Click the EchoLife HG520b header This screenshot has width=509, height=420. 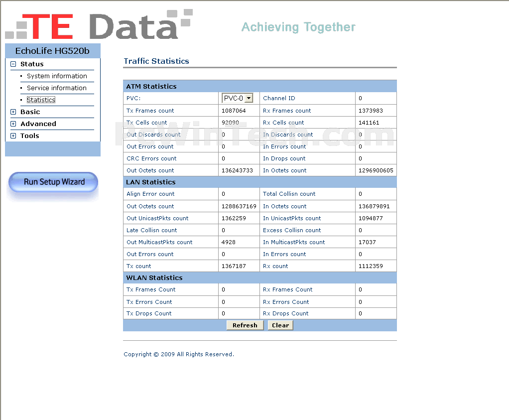click(x=53, y=51)
